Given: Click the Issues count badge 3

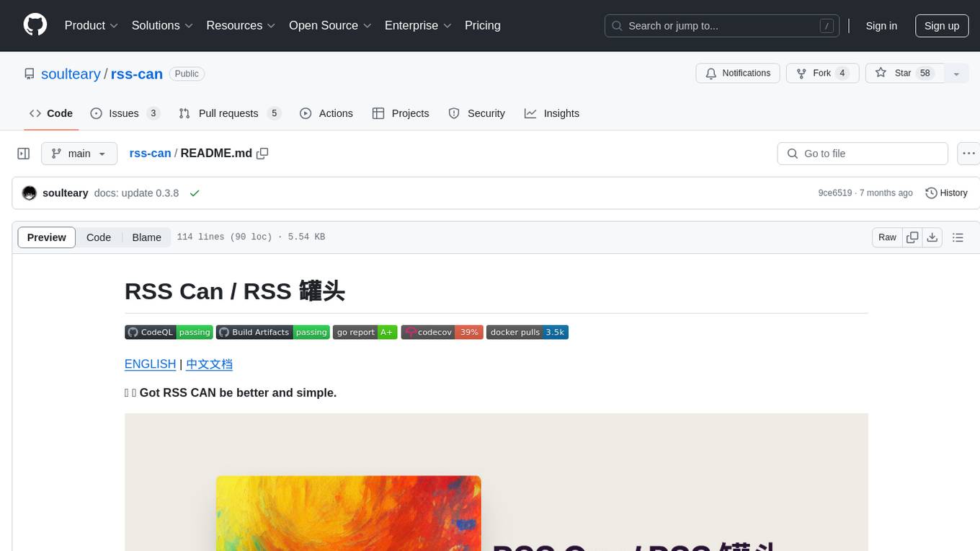Looking at the screenshot, I should [153, 113].
